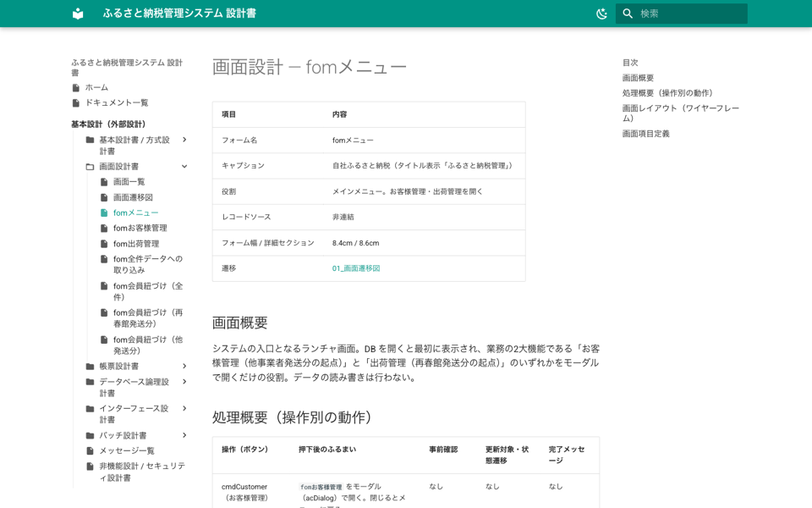812x508 pixels.
Task: Collapse 画面設計書 section chevron
Action: point(184,167)
